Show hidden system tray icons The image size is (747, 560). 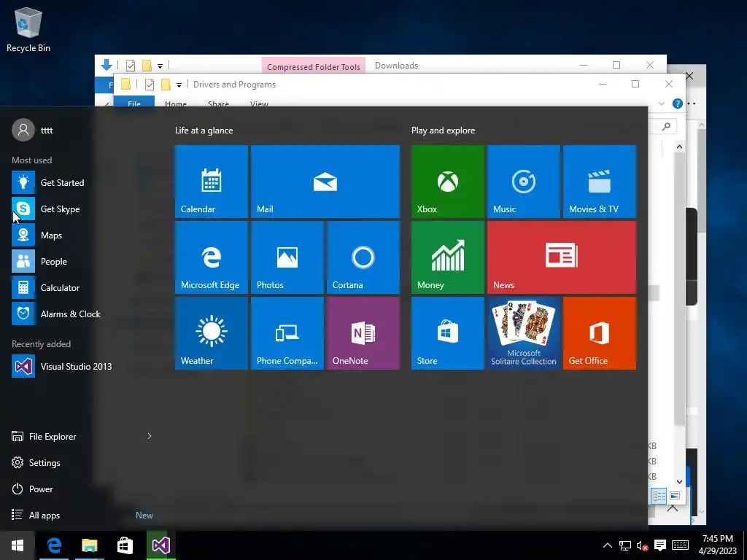pyautogui.click(x=608, y=545)
